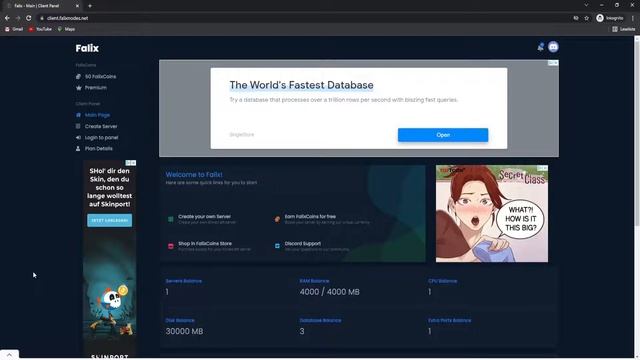Screen dimensions: 640x360
Task: Click the eye-slash tracking icon in address bar
Action: coord(576,18)
